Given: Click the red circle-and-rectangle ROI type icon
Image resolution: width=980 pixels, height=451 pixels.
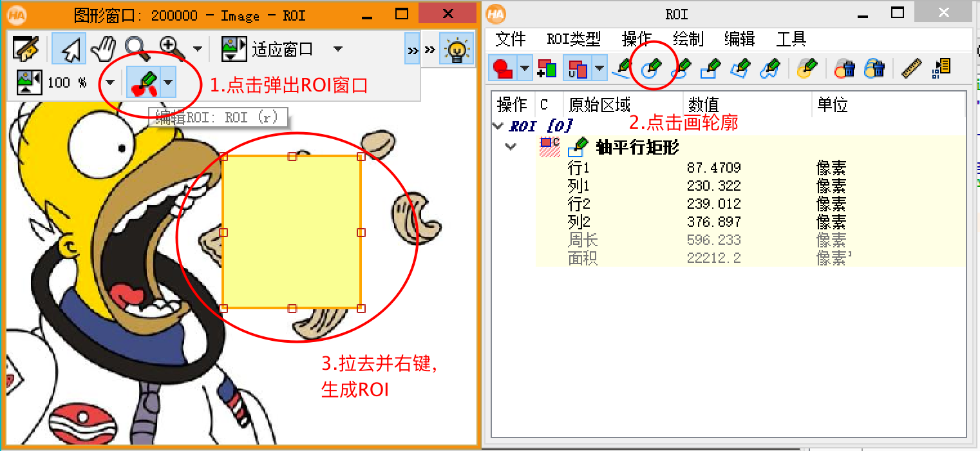Looking at the screenshot, I should click(503, 68).
